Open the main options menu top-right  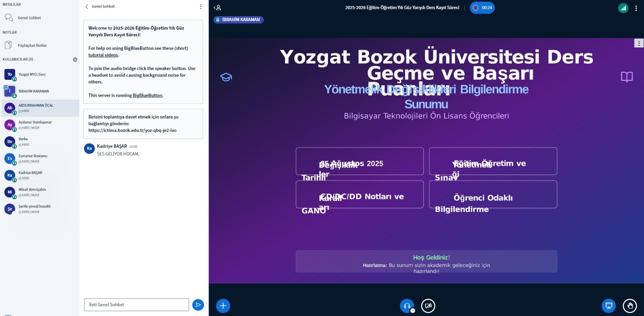636,8
